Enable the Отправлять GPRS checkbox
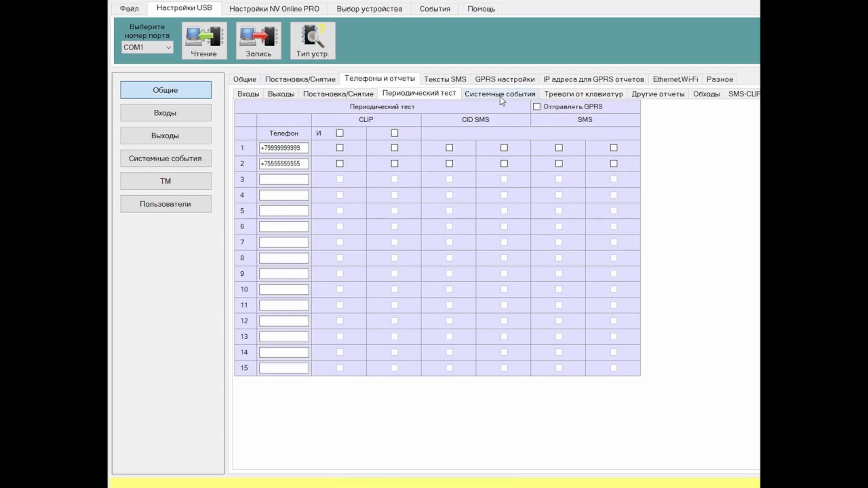This screenshot has width=868, height=488. coord(536,106)
